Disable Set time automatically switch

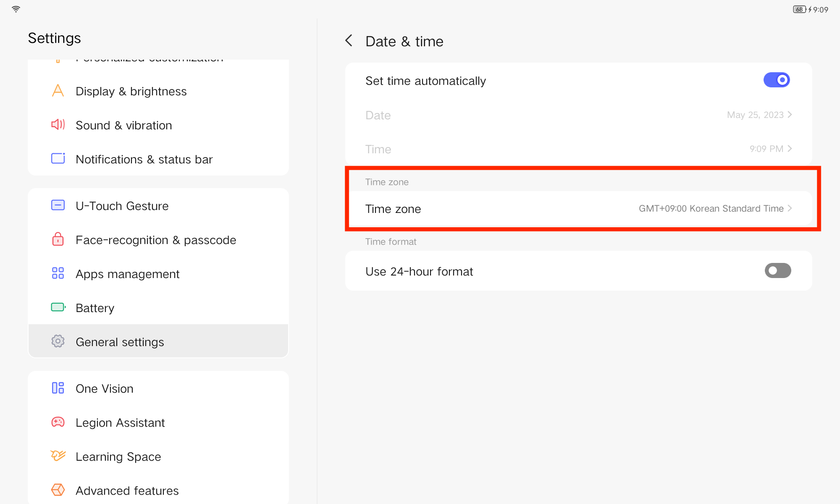click(777, 80)
